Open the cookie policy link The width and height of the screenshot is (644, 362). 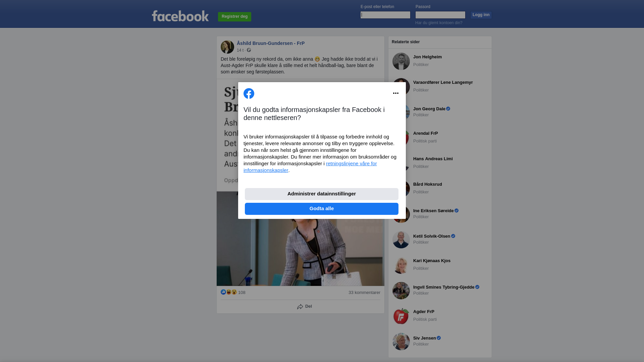point(310,167)
